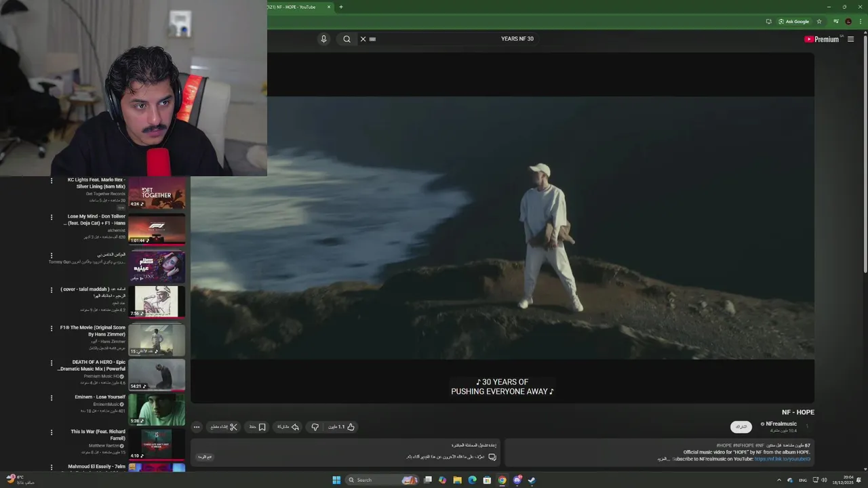Open KC Lights Silver Lining video thumbnail

coord(157,192)
